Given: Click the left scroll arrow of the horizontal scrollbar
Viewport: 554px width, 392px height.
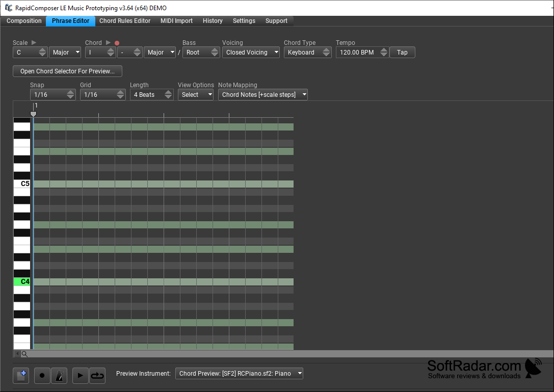Looking at the screenshot, I should click(17, 354).
